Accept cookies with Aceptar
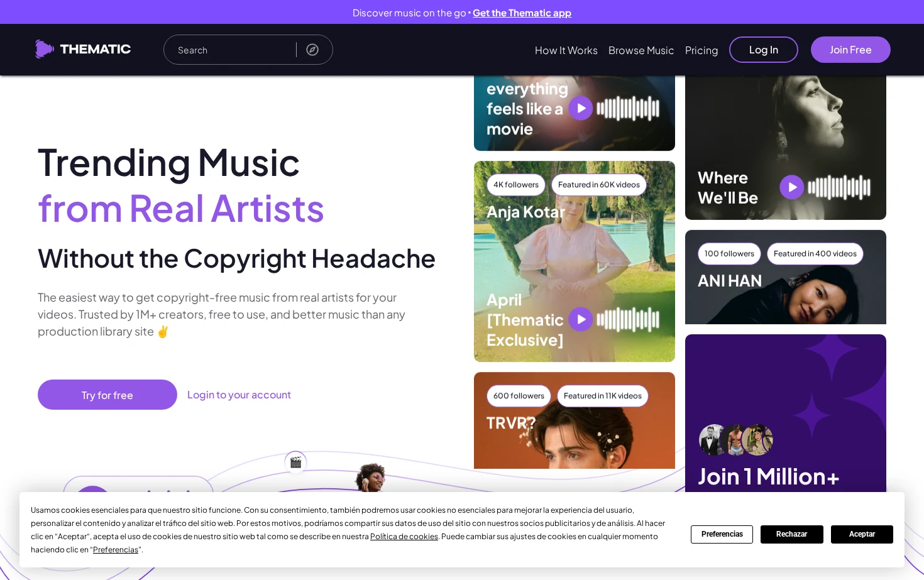924x580 pixels. pos(862,534)
